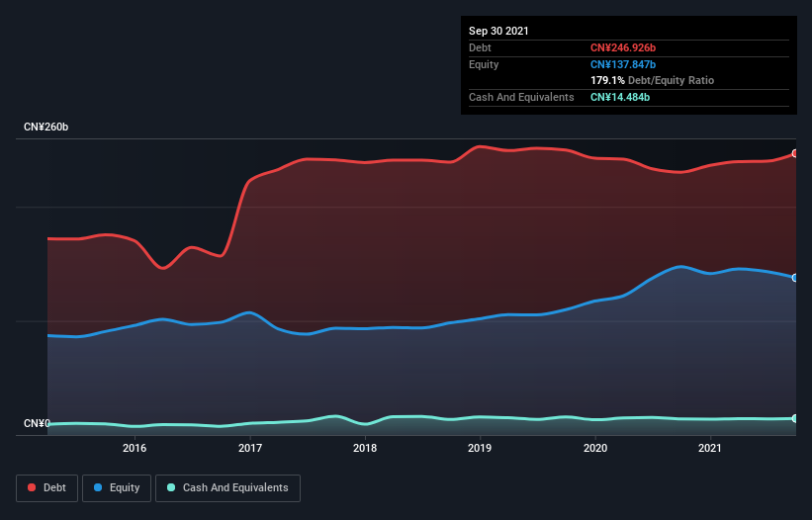Click the 2019 x-axis label
This screenshot has height=520, width=812.
tap(480, 448)
